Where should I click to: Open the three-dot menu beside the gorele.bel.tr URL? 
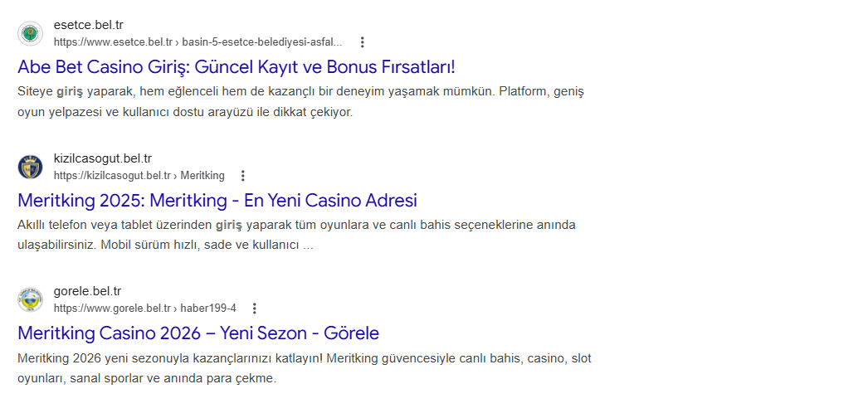[x=254, y=309]
